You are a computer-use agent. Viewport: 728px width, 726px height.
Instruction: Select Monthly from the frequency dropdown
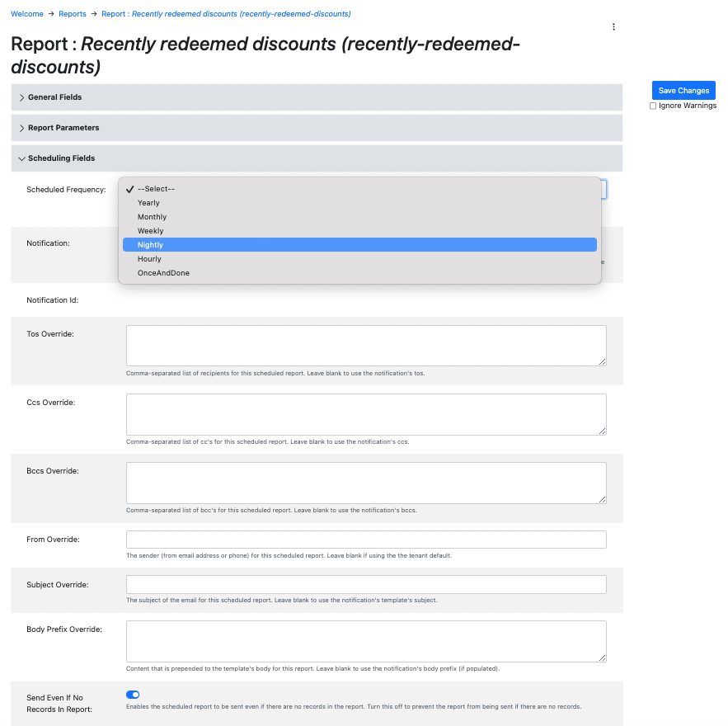[359, 217]
